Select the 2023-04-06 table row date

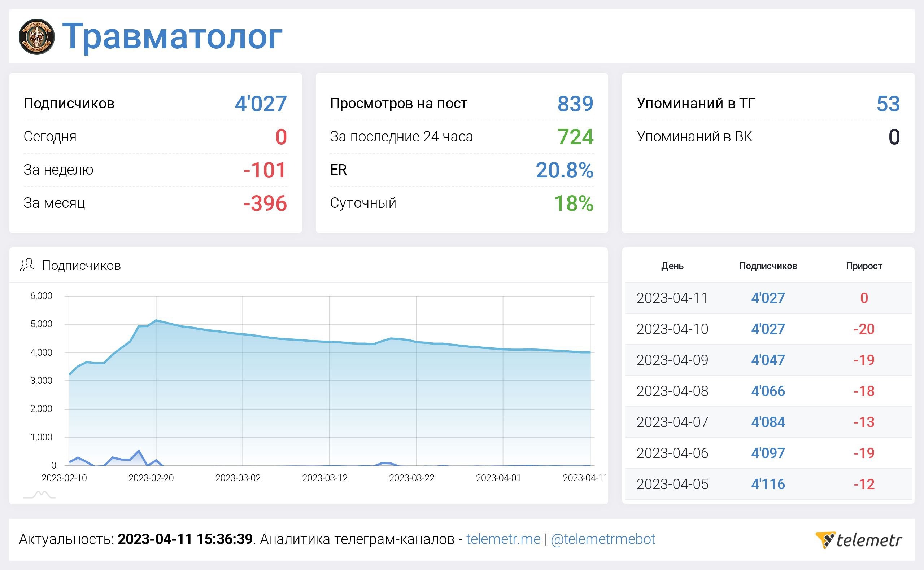coord(672,453)
